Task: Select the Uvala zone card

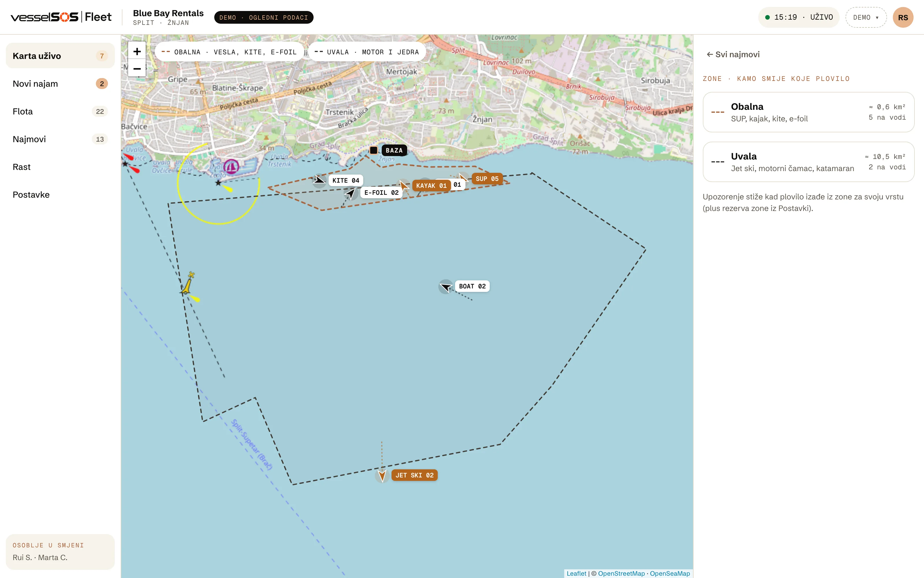Action: [808, 162]
